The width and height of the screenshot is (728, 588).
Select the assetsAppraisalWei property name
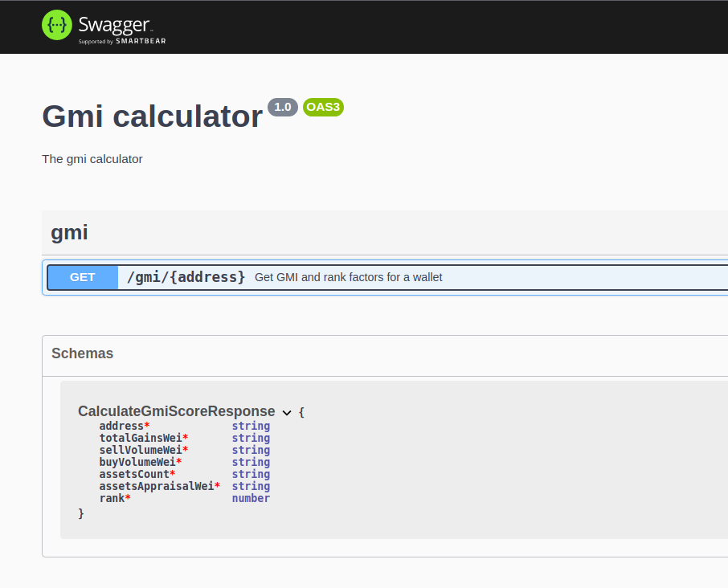coord(157,486)
